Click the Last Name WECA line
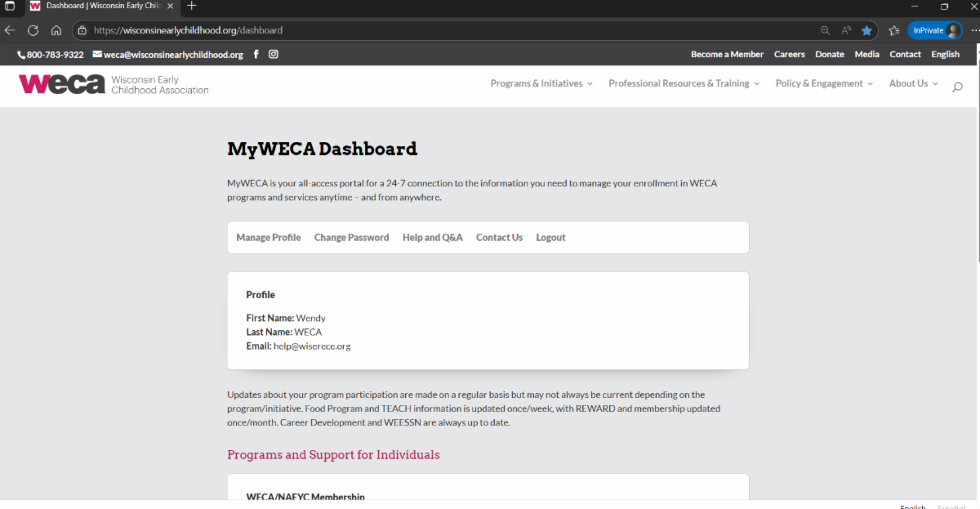980x509 pixels. [284, 333]
